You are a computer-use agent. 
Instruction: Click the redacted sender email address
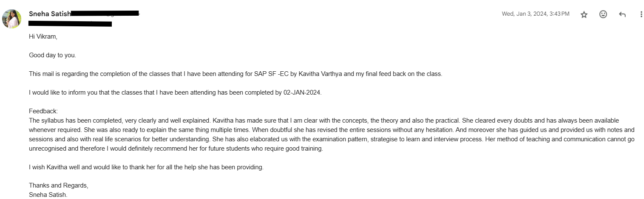(105, 14)
